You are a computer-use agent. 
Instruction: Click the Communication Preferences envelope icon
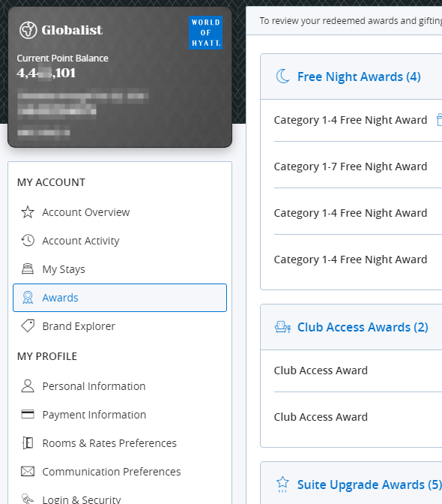click(28, 472)
